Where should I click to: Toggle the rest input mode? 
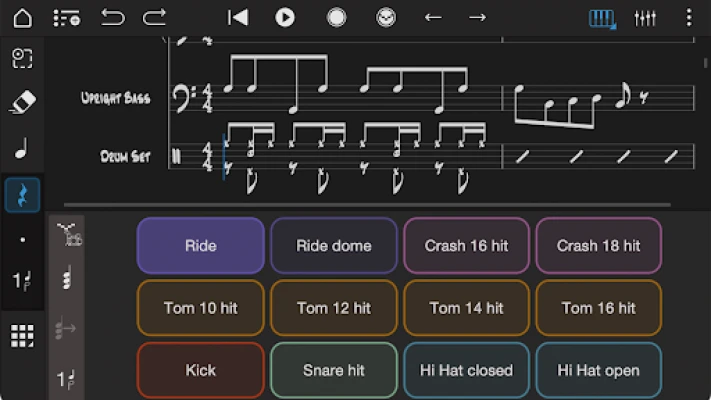coord(22,195)
